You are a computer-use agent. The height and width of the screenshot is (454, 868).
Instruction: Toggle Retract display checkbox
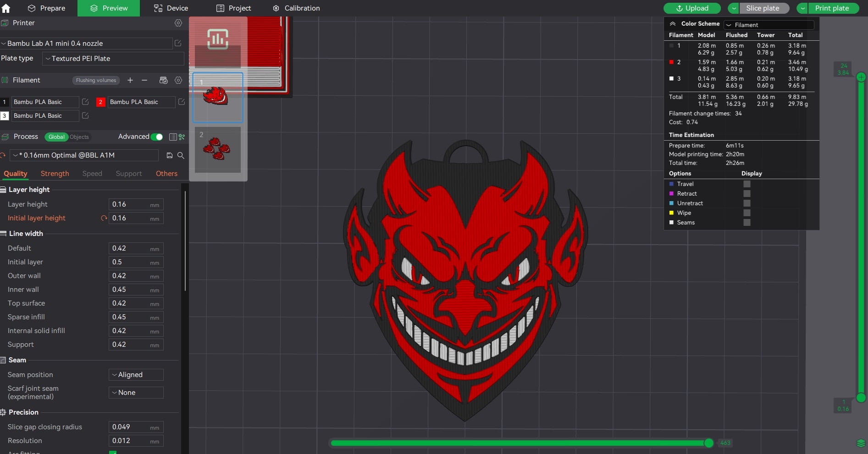(x=747, y=193)
